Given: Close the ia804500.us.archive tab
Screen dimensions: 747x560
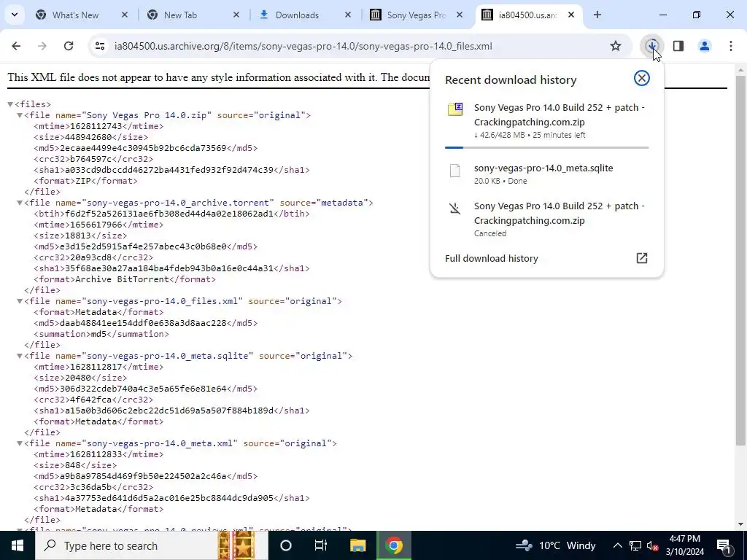Looking at the screenshot, I should click(570, 15).
